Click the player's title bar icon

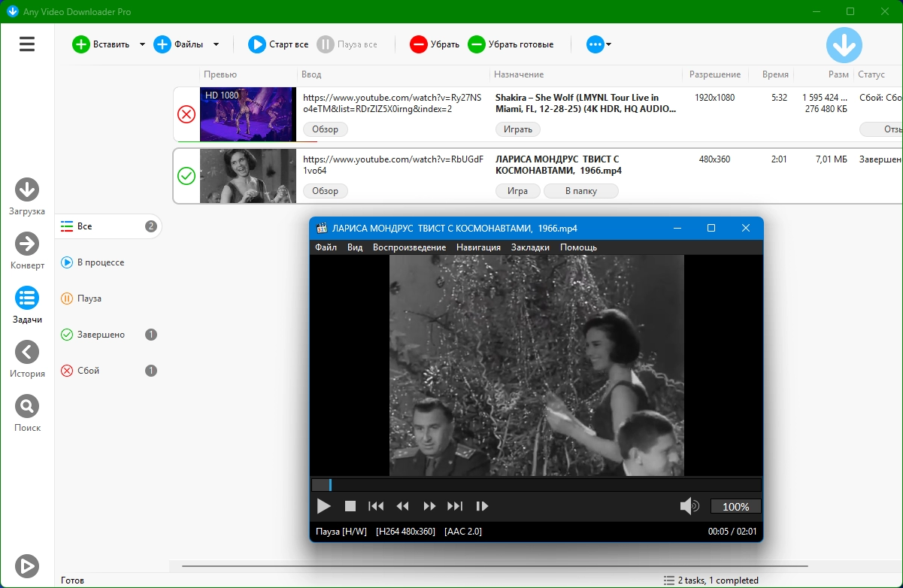(x=322, y=229)
